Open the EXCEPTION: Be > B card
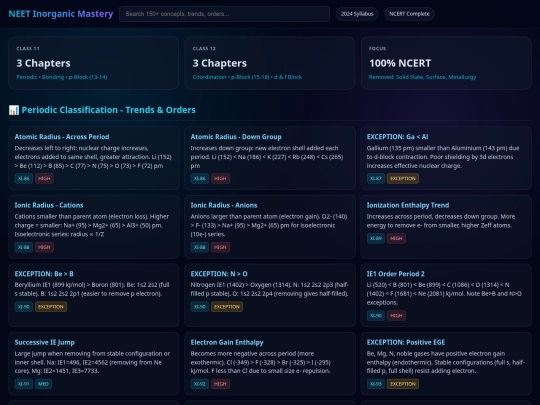 point(93,295)
